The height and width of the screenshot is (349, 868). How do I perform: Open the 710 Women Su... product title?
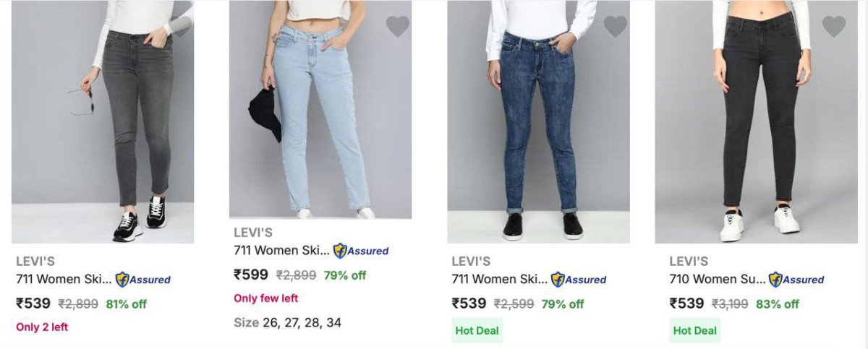click(x=717, y=279)
